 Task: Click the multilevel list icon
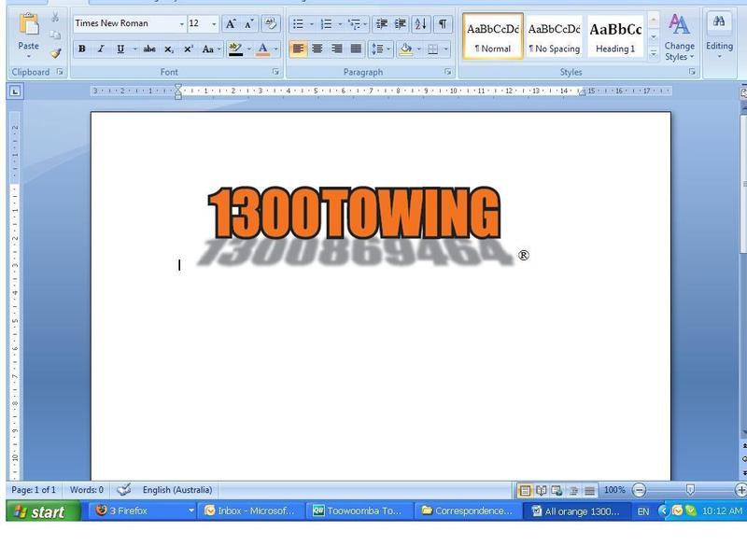[x=354, y=24]
